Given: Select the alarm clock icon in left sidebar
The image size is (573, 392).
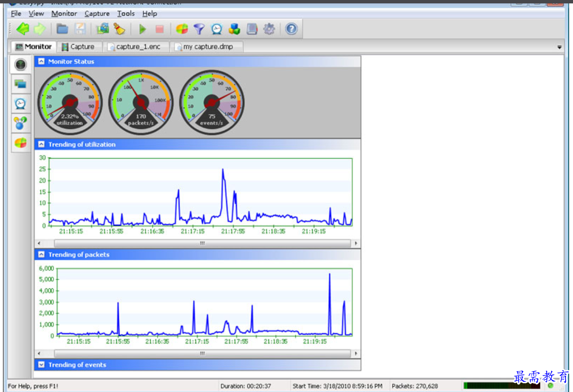Looking at the screenshot, I should pos(20,104).
